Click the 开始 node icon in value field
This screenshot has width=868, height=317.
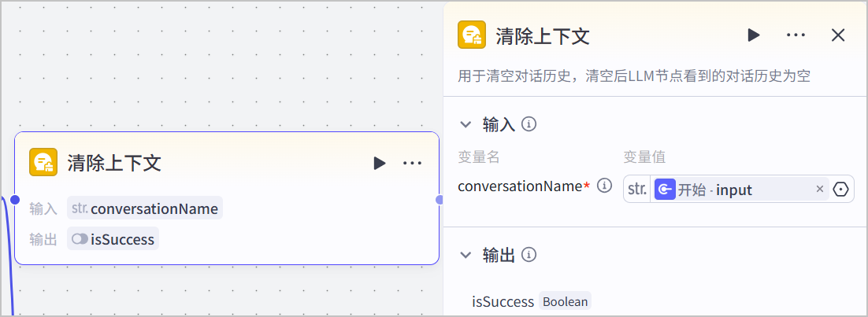point(665,190)
